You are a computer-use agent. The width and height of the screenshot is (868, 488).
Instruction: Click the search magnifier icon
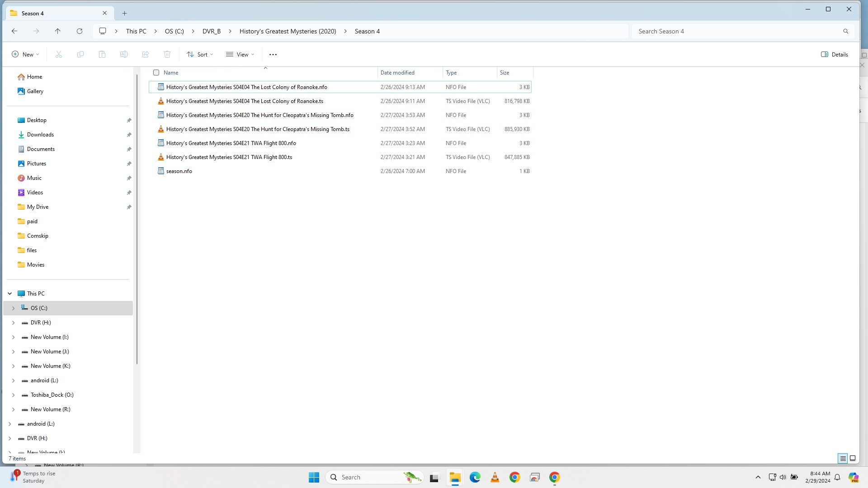pos(845,31)
